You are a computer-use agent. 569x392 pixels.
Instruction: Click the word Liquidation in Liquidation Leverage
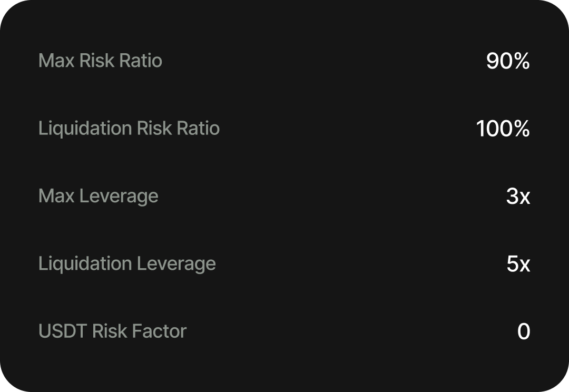(85, 264)
